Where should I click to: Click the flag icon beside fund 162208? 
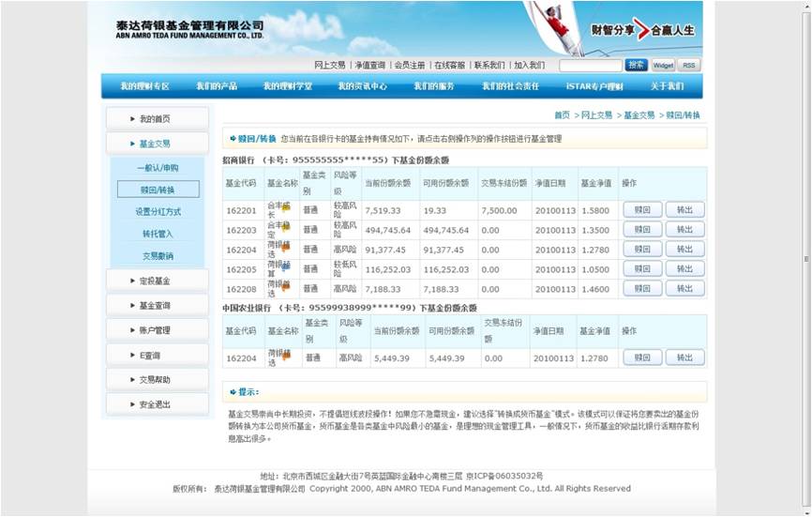pos(285,285)
